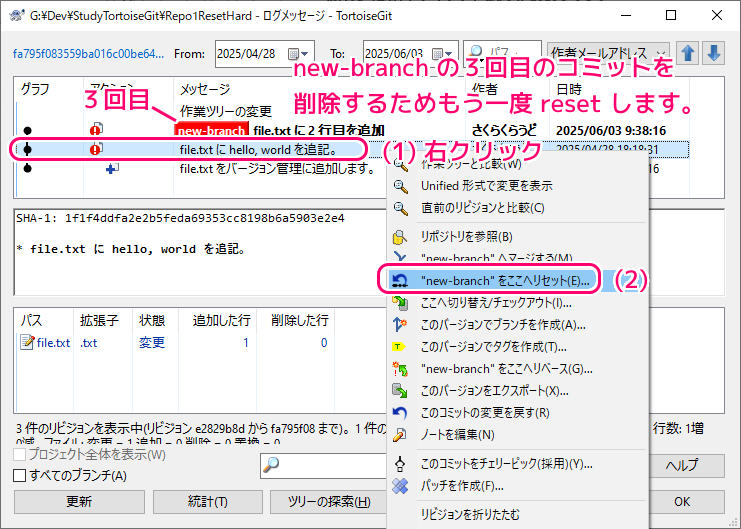Click the magnifier icon beside Unified 形式で変更を表示
This screenshot has height=529, width=741.
click(x=400, y=186)
